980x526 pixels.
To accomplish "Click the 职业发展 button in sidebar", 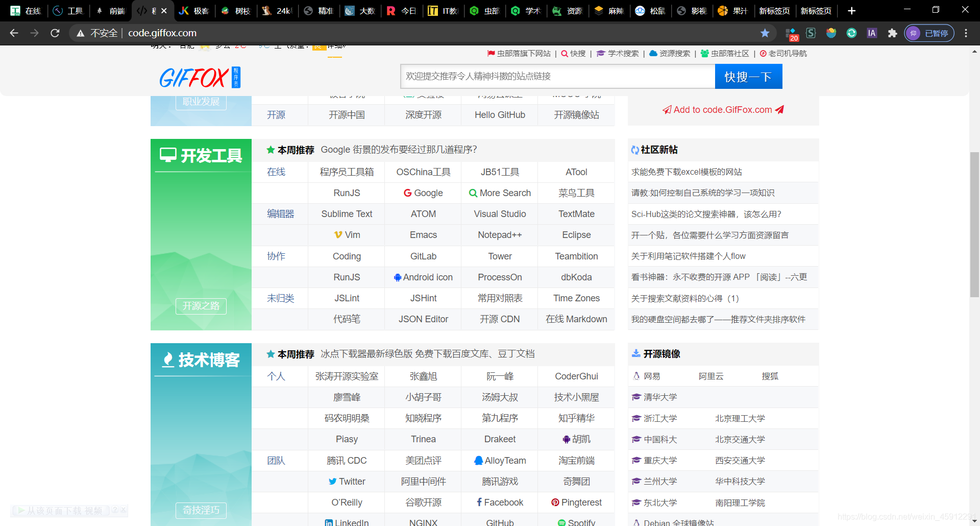I will pos(201,102).
